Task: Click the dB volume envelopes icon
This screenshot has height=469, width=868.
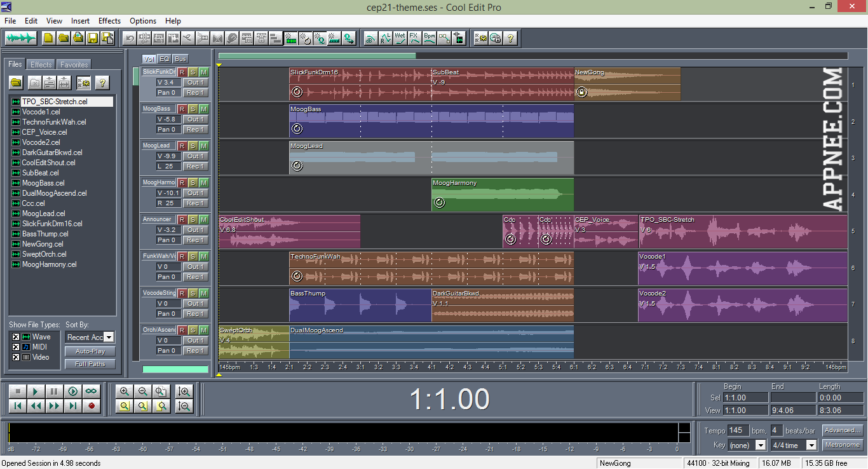Action: tap(370, 38)
